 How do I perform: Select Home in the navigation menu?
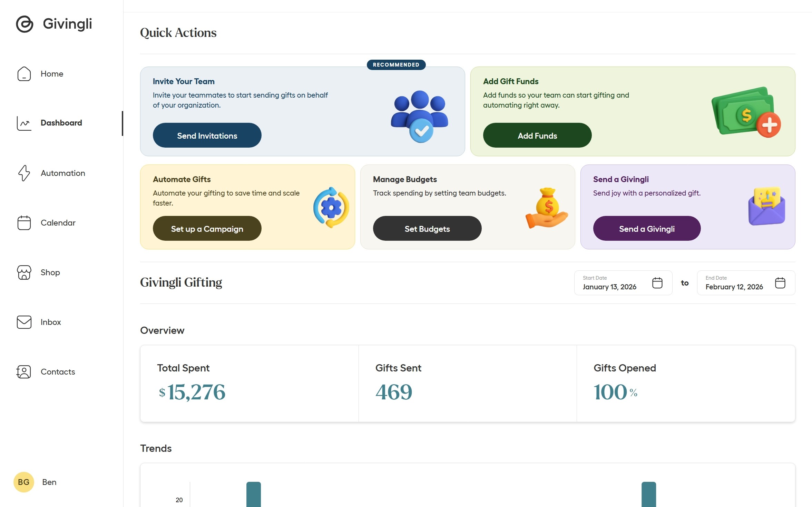[x=52, y=74]
